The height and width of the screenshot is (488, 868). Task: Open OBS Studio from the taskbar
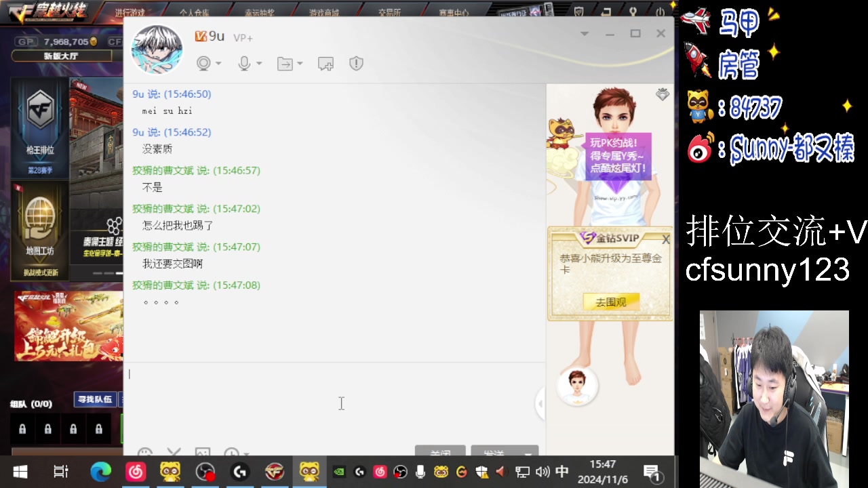click(205, 472)
